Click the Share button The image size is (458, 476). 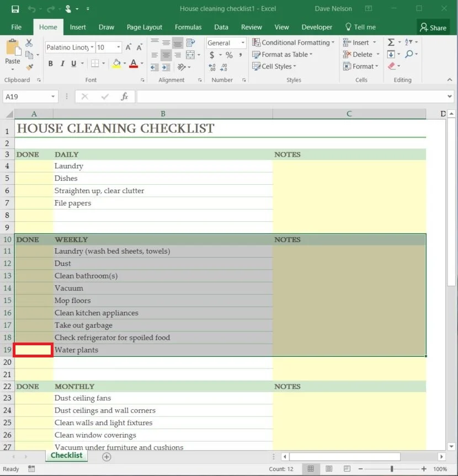(433, 28)
